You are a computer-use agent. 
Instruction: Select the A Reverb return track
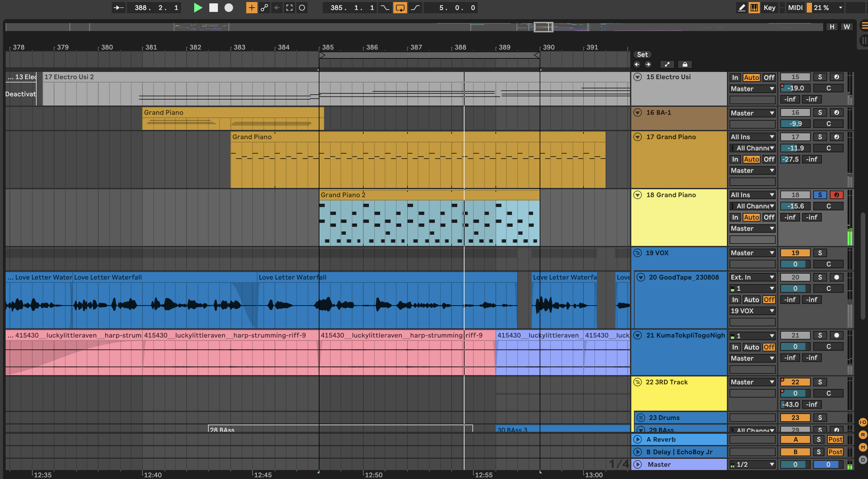coord(679,439)
